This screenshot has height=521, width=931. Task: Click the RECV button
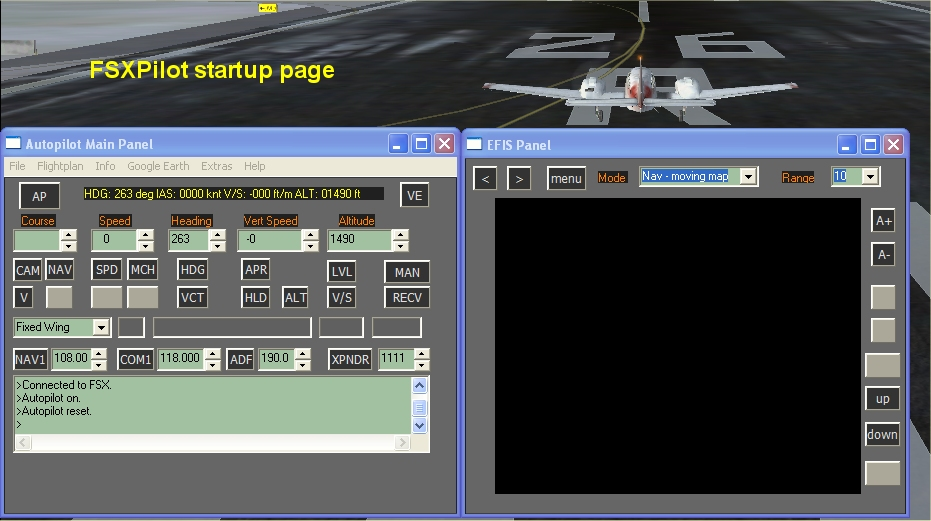point(407,298)
